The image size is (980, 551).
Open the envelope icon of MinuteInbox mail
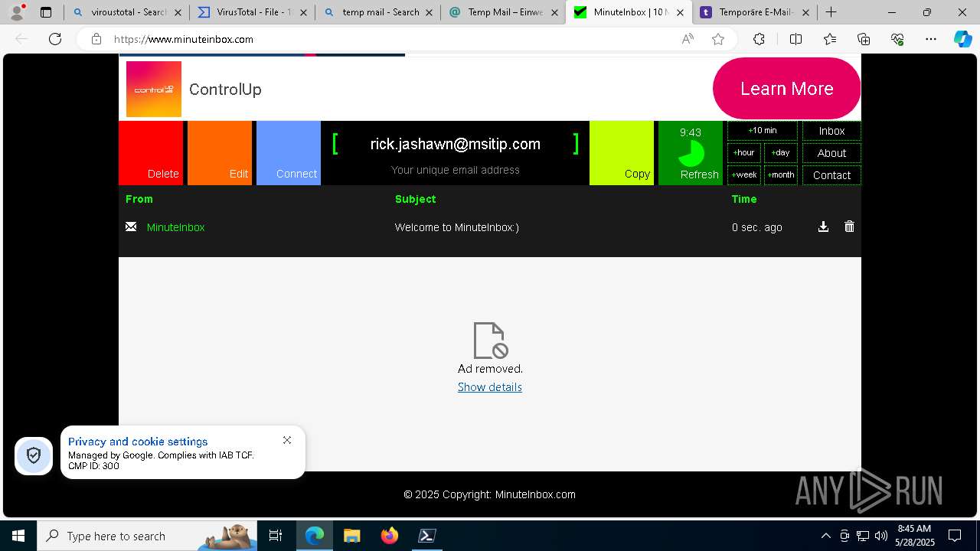click(131, 227)
